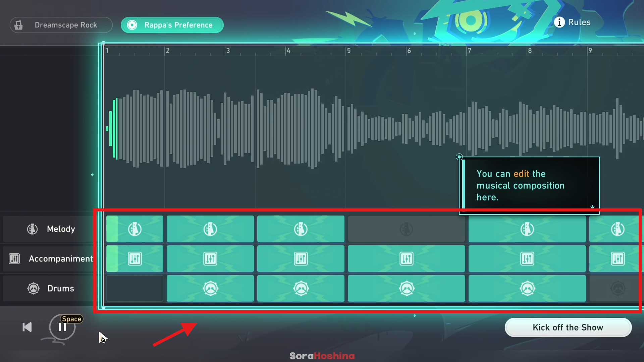Click the pause playback button

61,327
